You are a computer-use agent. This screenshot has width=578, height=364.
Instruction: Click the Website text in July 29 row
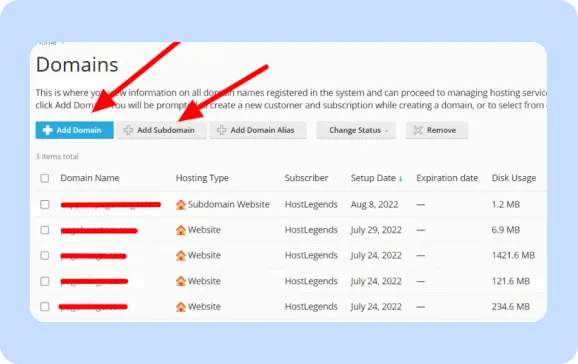coord(204,230)
